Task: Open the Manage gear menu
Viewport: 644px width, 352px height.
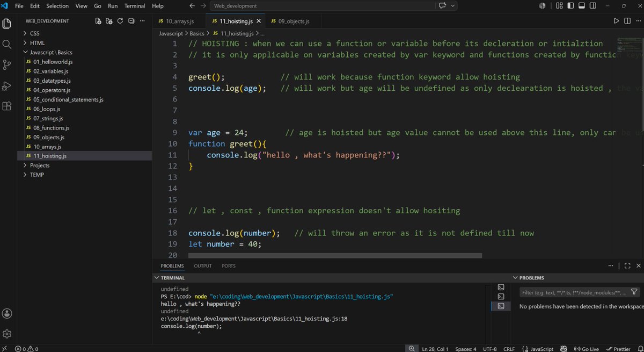Action: [x=7, y=334]
